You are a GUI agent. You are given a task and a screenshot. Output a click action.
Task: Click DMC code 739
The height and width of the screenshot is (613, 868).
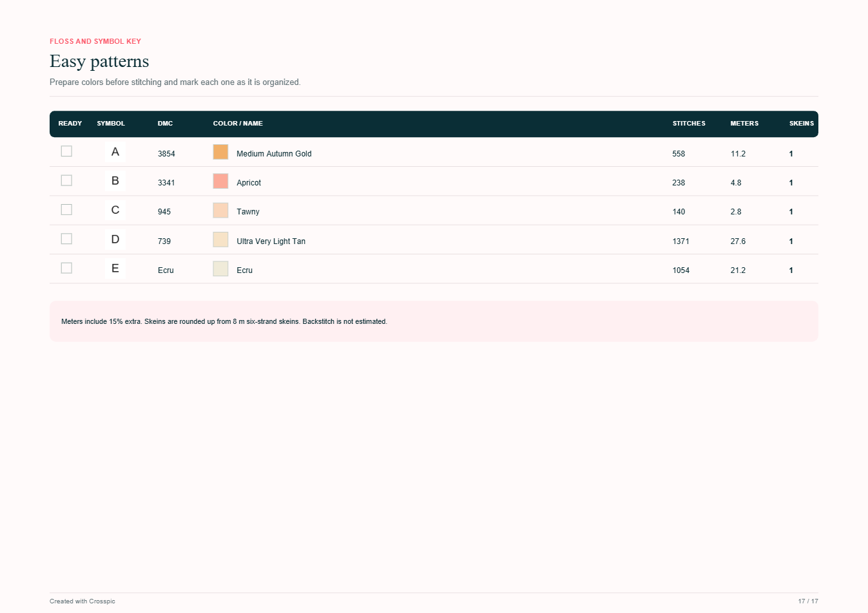[x=164, y=241]
